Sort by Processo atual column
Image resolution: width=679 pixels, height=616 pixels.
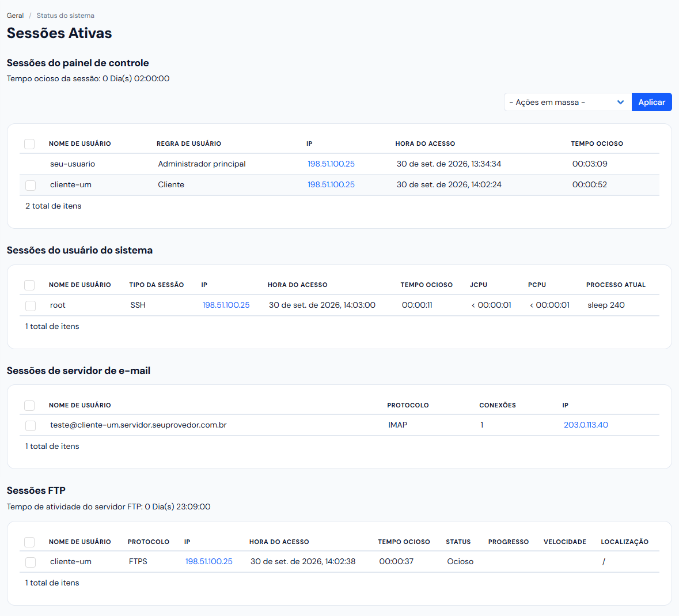(615, 285)
